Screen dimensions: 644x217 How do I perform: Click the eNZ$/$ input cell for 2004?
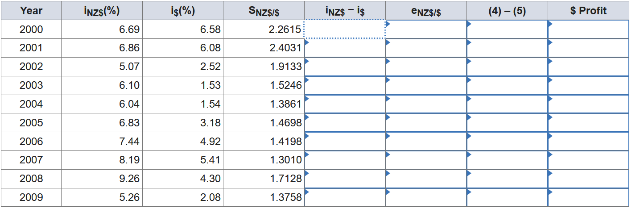(426, 104)
